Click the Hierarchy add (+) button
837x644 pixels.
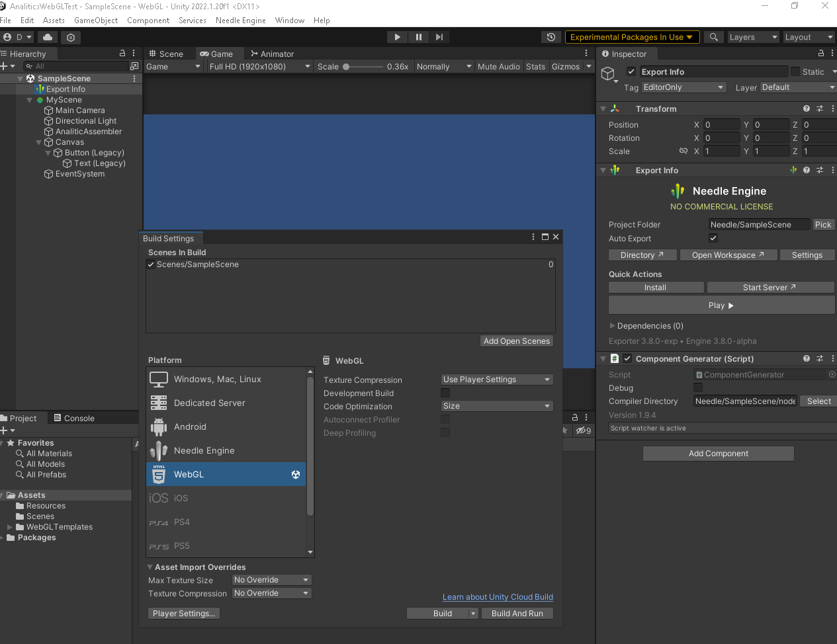point(7,66)
